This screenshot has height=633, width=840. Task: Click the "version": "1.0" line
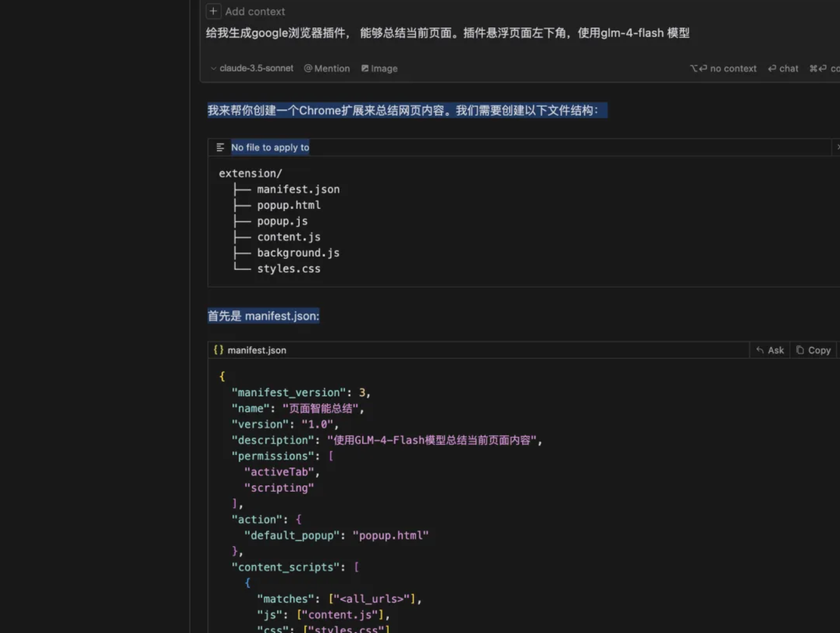click(285, 424)
